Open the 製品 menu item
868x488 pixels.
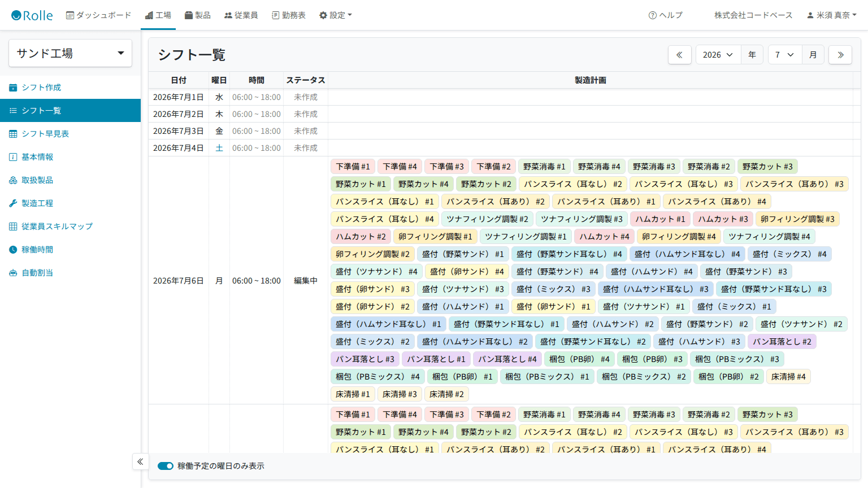pyautogui.click(x=198, y=15)
